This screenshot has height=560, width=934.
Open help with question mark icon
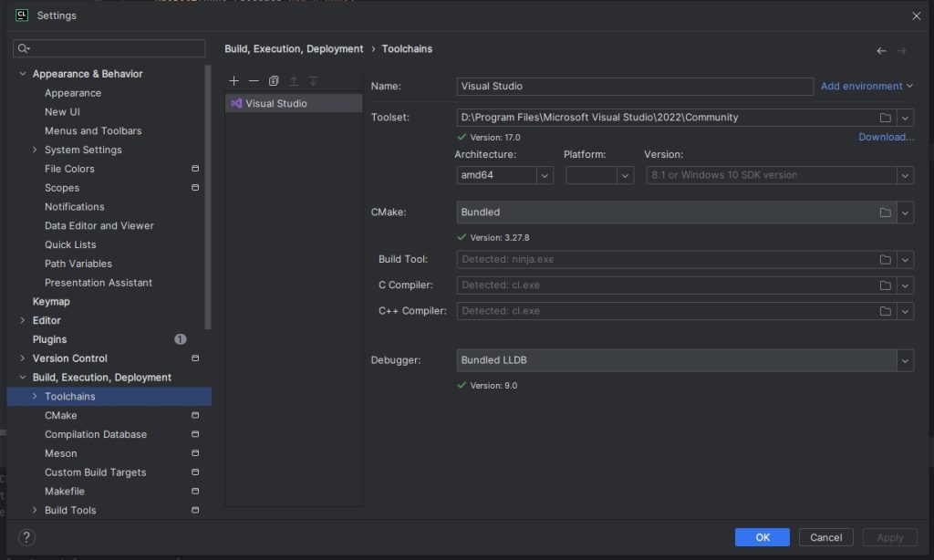[26, 537]
